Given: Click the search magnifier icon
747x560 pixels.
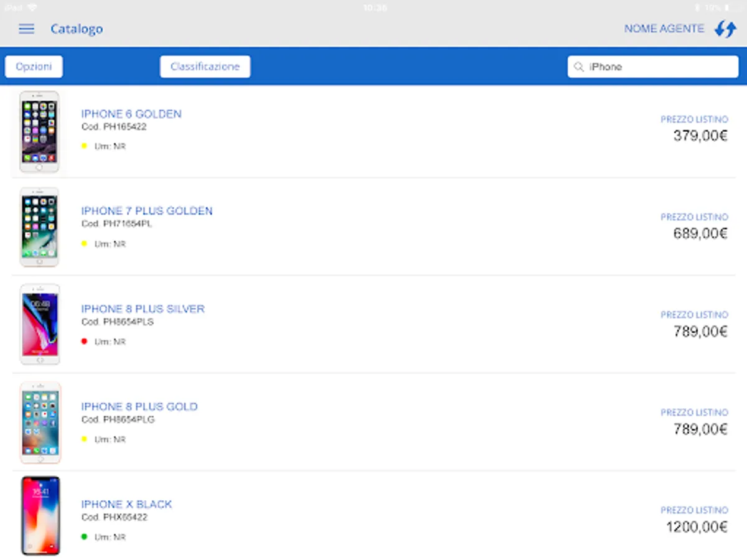Looking at the screenshot, I should [579, 67].
